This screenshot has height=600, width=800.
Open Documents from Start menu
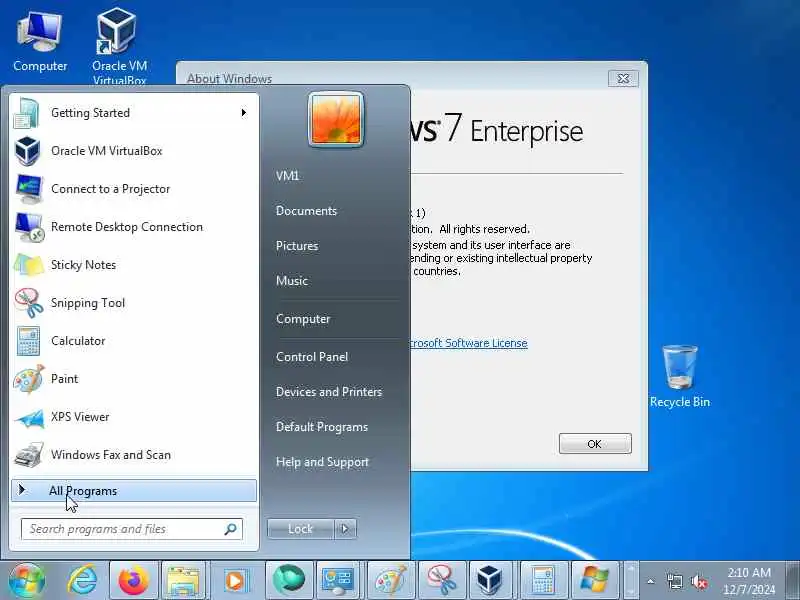click(x=306, y=211)
